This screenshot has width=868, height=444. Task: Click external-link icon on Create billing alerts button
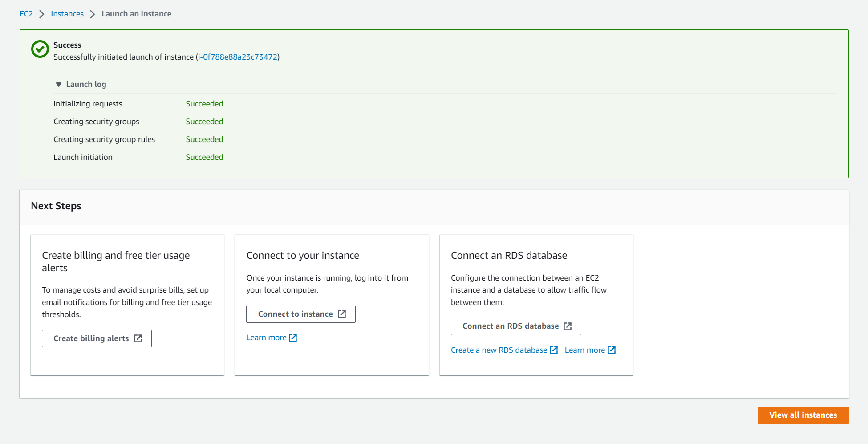(138, 338)
